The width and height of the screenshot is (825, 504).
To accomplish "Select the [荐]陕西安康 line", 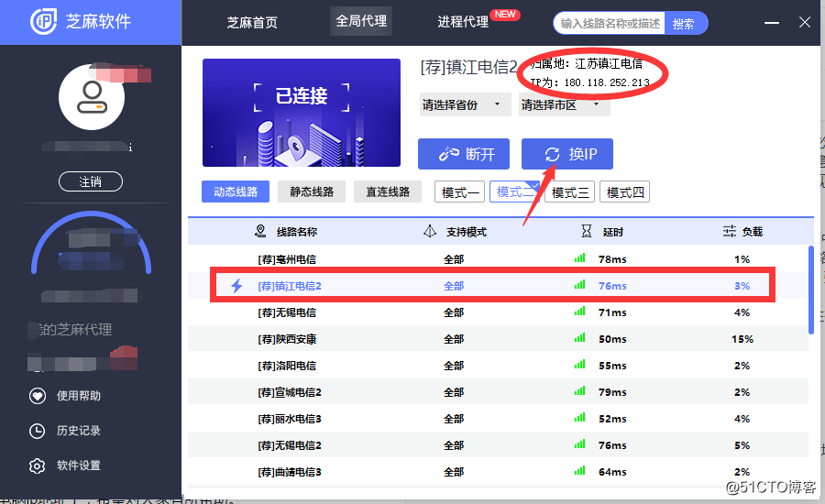I will tap(498, 339).
